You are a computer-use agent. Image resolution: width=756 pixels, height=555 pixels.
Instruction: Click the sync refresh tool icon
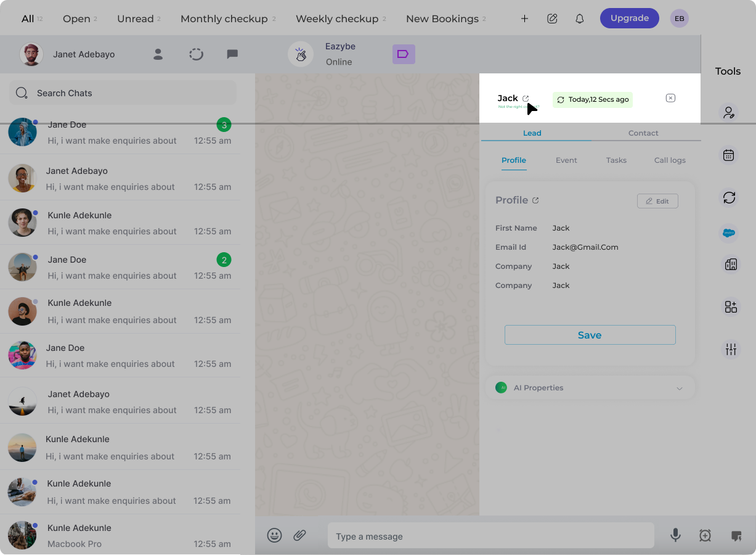[x=729, y=198]
